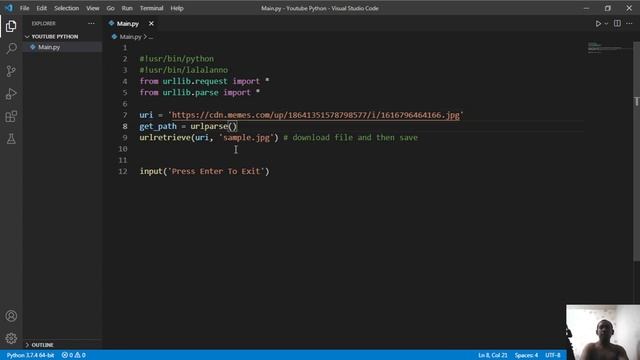
Task: Split the editor to the right
Action: point(617,24)
